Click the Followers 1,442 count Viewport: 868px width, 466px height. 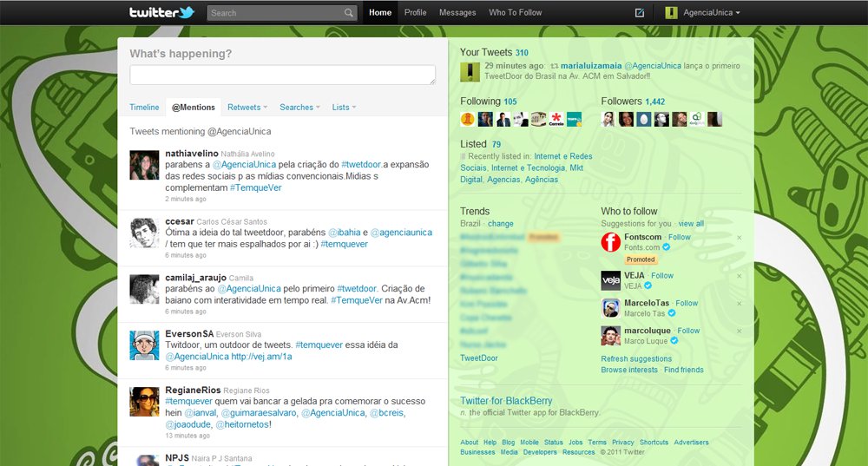click(x=654, y=102)
